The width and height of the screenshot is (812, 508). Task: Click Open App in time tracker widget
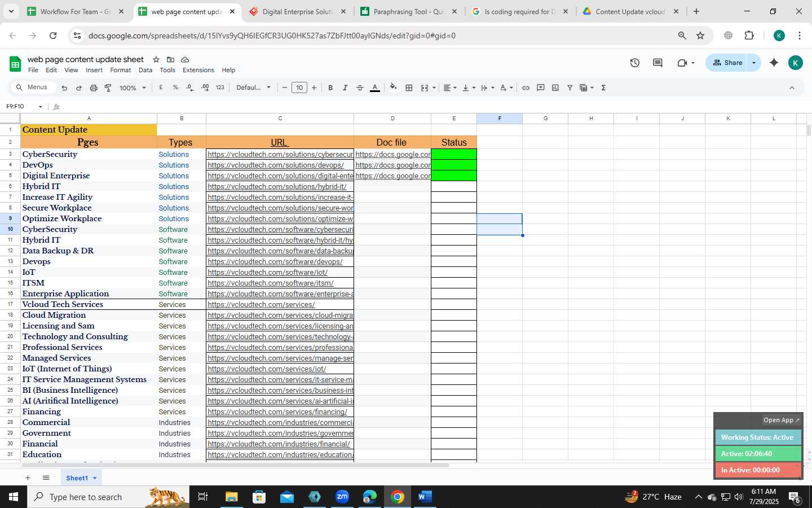[x=782, y=420]
